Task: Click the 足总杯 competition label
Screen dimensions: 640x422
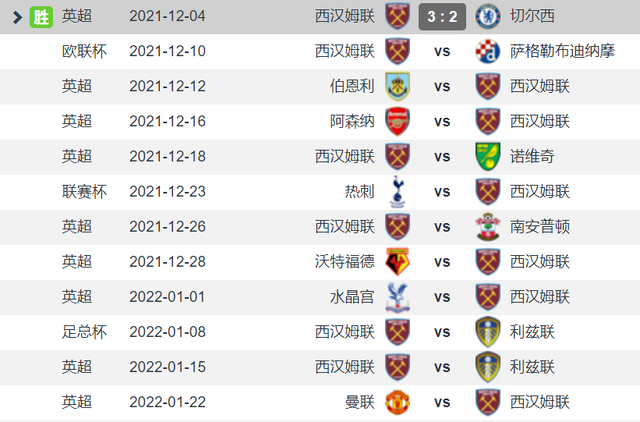Action: 84,332
